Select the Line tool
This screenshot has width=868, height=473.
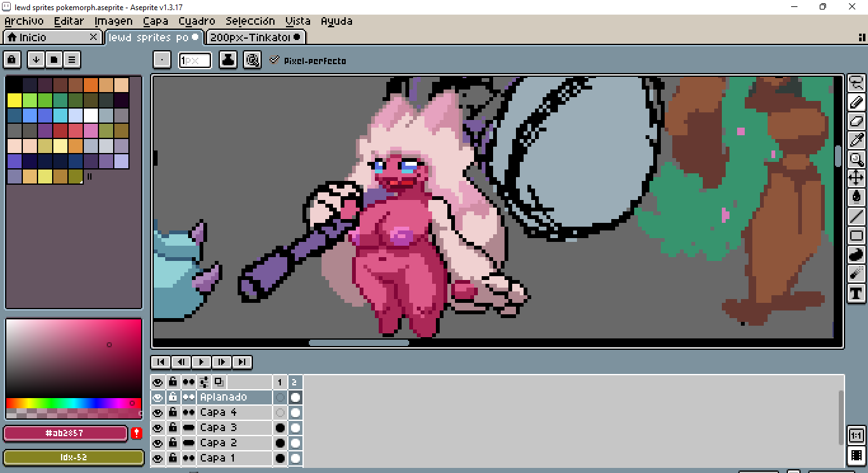857,217
